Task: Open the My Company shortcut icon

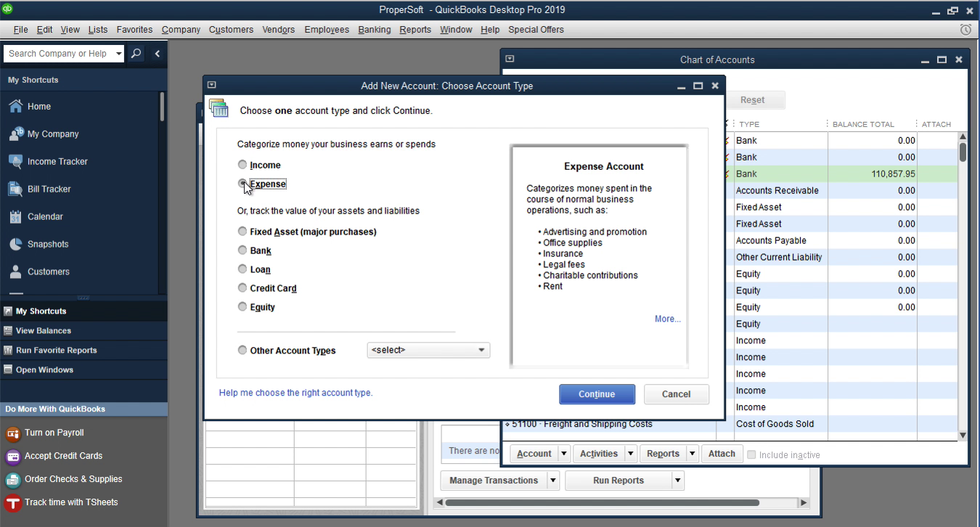Action: [x=15, y=134]
